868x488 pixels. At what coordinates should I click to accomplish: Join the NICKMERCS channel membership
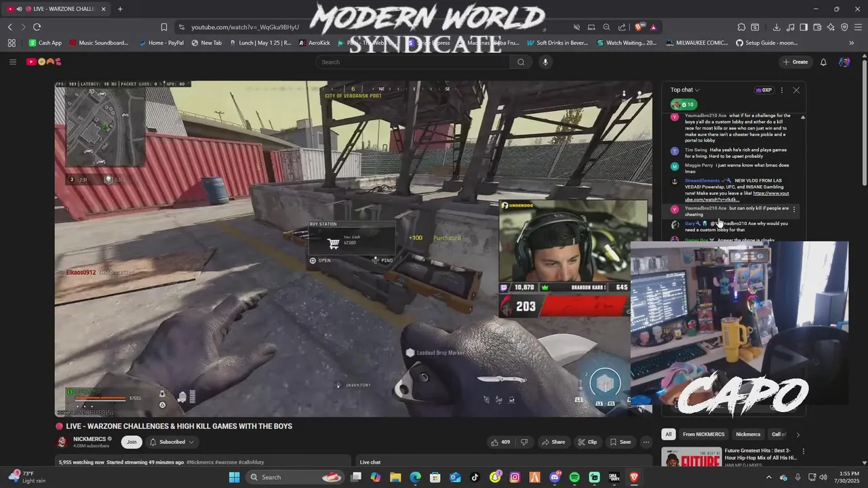pyautogui.click(x=132, y=442)
